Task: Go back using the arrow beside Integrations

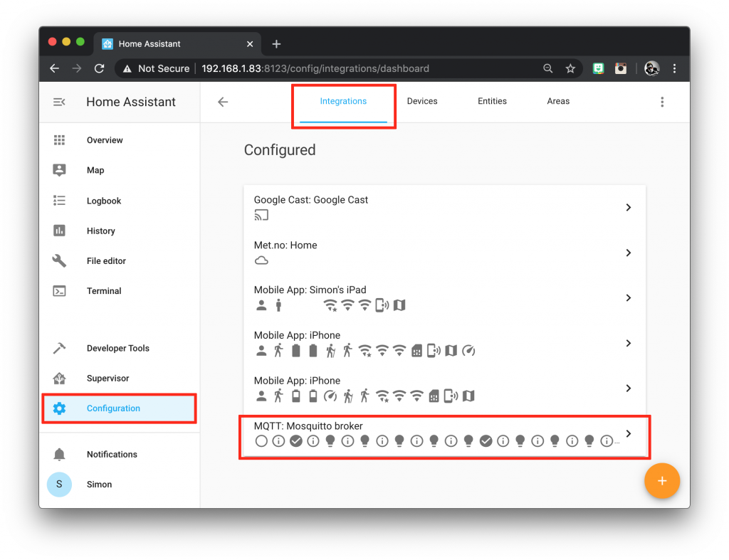Action: pos(223,102)
